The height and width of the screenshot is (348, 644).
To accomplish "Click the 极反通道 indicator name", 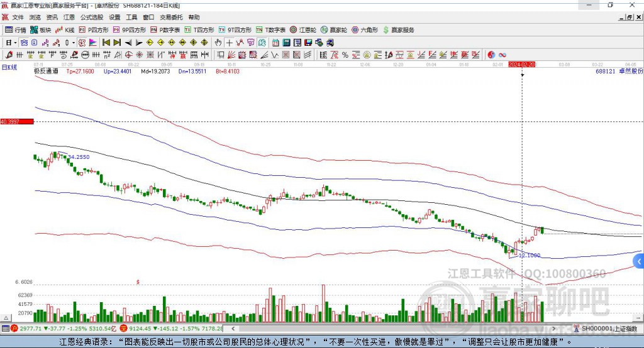I will 46,71.
